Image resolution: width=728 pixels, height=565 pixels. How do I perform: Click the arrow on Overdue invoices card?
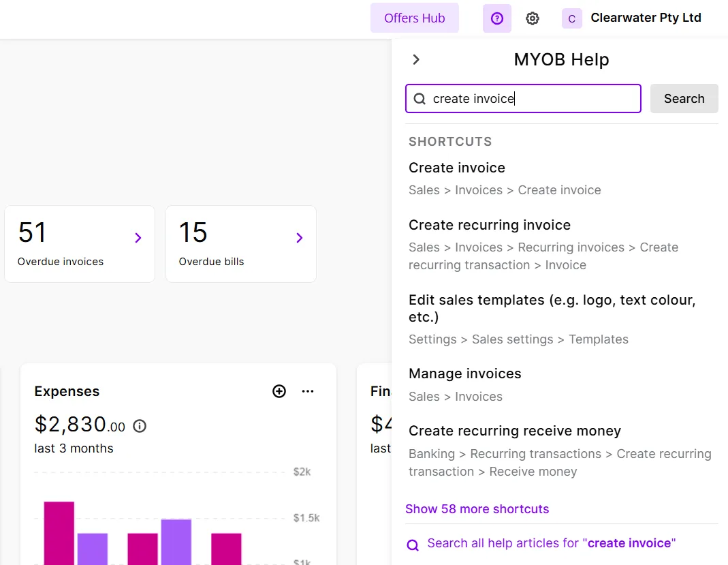[138, 238]
